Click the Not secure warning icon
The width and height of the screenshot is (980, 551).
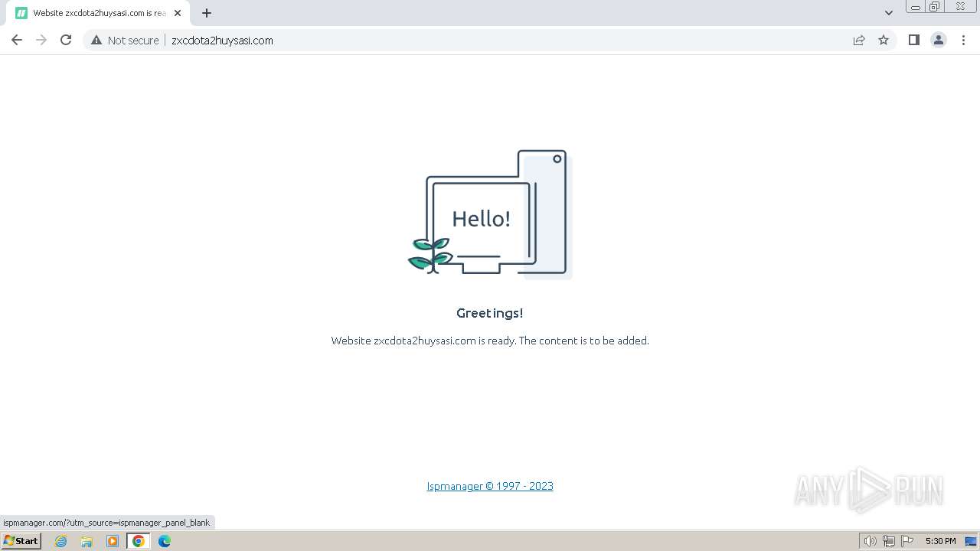[x=96, y=40]
